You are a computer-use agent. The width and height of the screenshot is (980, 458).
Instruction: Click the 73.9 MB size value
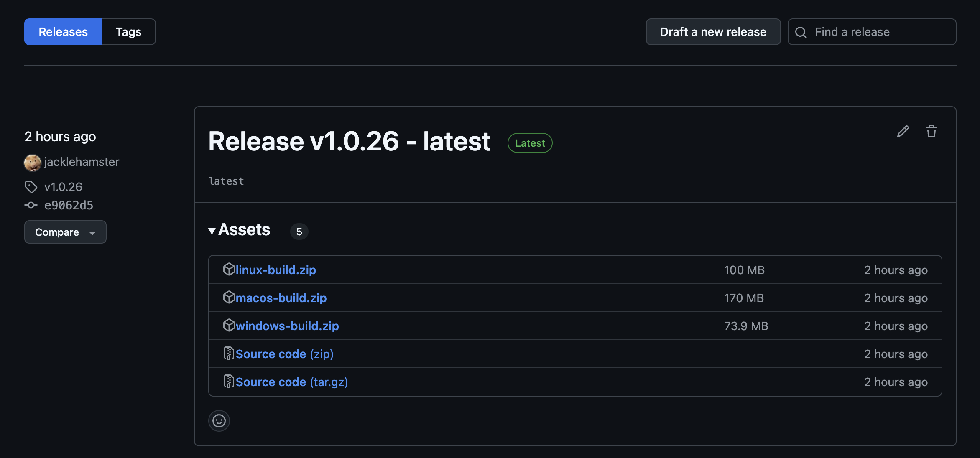pos(746,326)
